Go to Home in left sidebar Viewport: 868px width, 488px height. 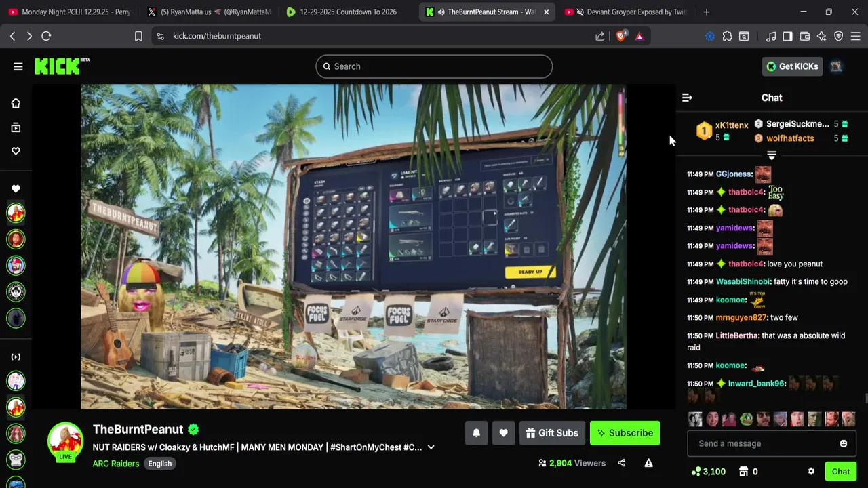(x=16, y=103)
